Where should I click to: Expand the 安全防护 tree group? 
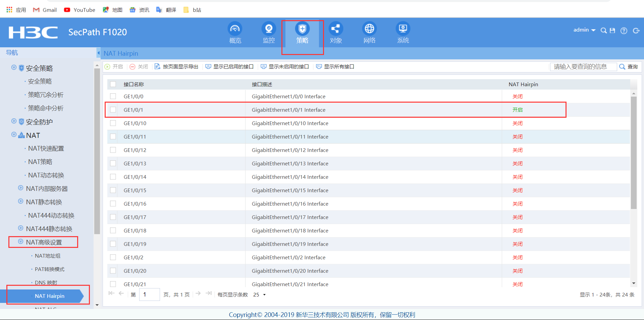pos(14,121)
